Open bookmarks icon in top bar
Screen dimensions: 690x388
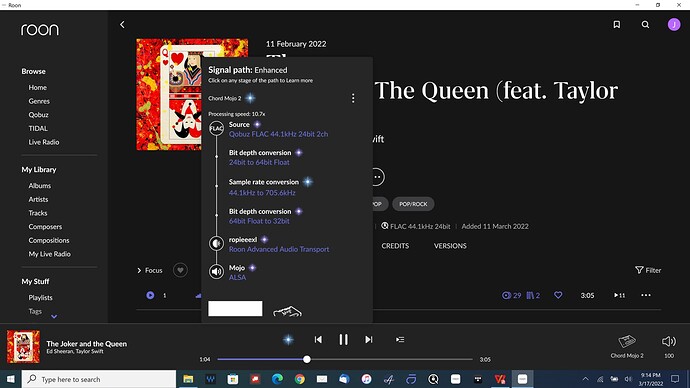point(617,25)
